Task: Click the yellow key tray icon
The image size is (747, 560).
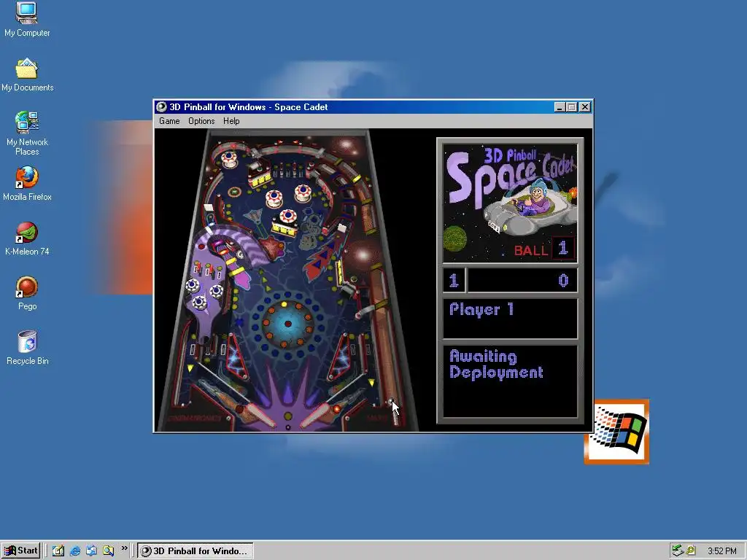Action: coord(691,551)
